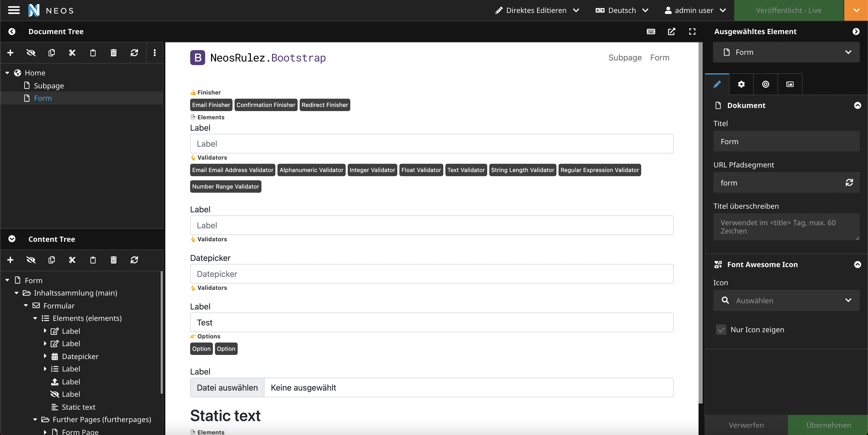Image resolution: width=868 pixels, height=435 pixels.
Task: Open the main hamburger menu
Action: pos(14,10)
